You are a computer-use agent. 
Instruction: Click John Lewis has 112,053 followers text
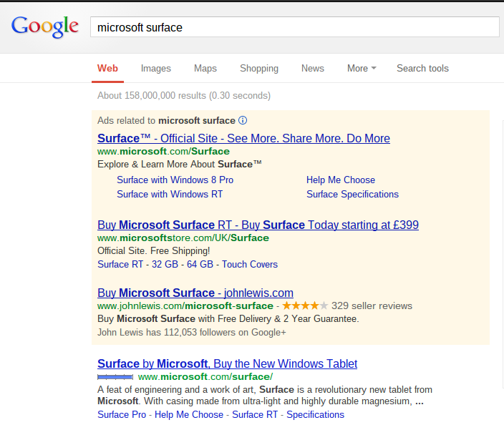192,333
